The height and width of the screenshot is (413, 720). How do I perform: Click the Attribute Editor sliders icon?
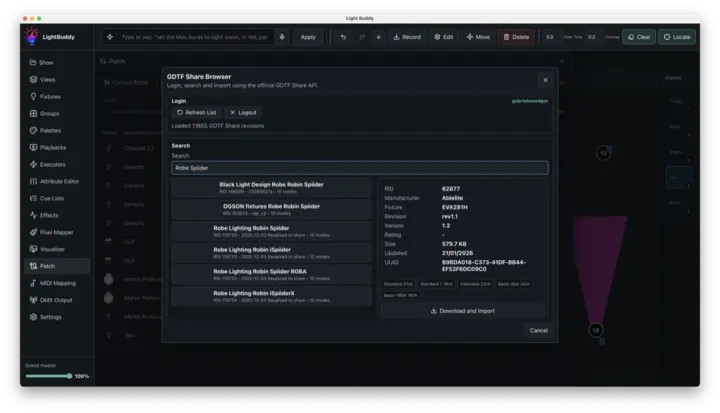pyautogui.click(x=33, y=181)
